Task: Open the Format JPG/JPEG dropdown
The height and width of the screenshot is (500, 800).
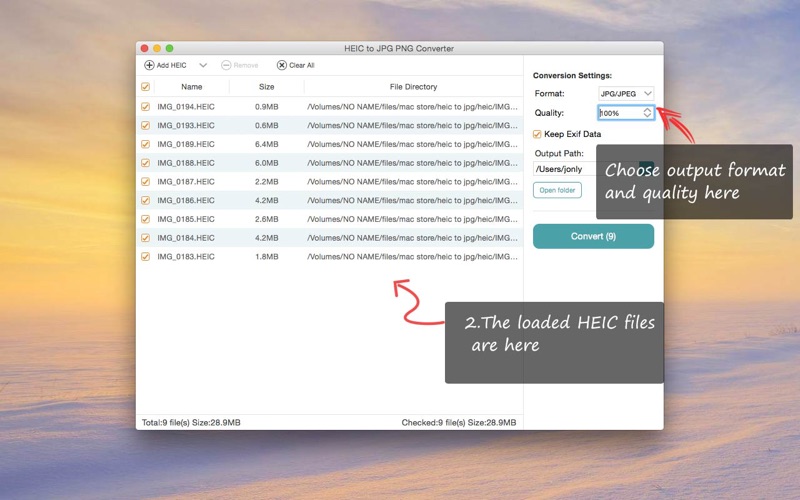Action: (x=626, y=93)
